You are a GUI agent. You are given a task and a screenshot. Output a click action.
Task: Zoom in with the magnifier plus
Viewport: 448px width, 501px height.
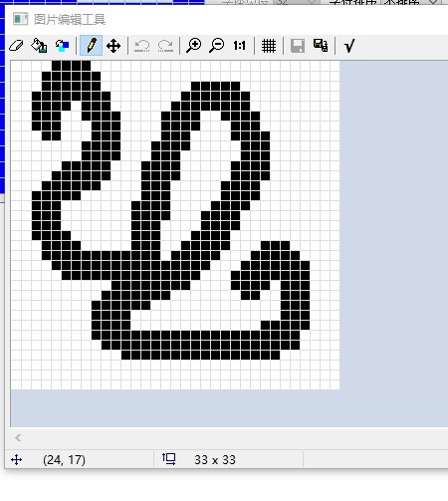pyautogui.click(x=194, y=46)
